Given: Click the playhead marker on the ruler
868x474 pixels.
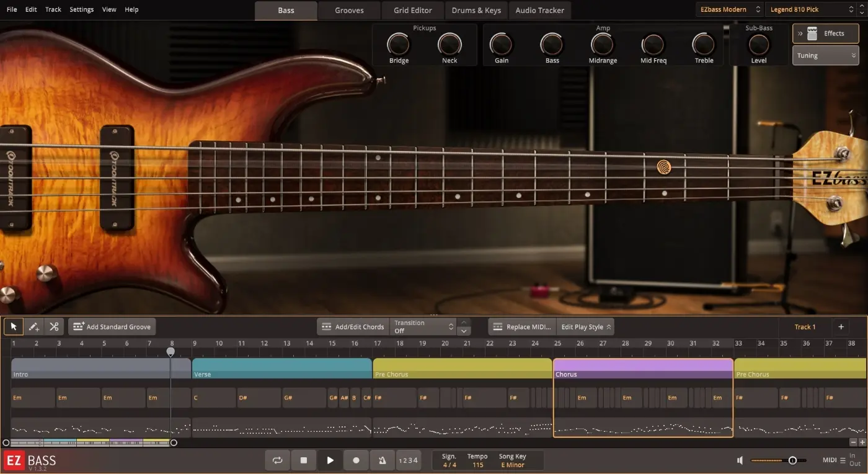Looking at the screenshot, I should click(x=170, y=352).
